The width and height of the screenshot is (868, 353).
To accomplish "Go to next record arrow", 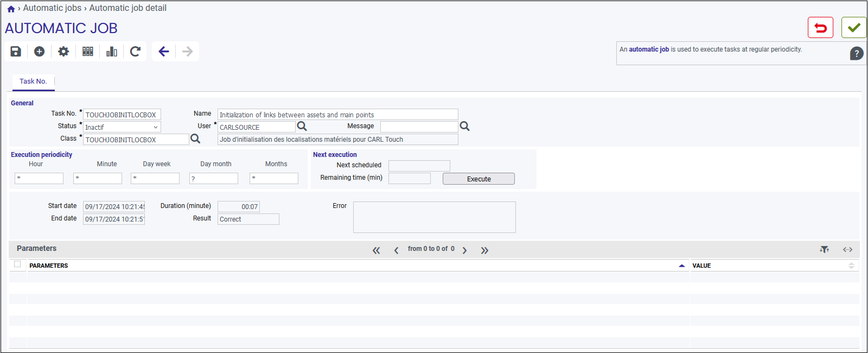I will tap(188, 51).
